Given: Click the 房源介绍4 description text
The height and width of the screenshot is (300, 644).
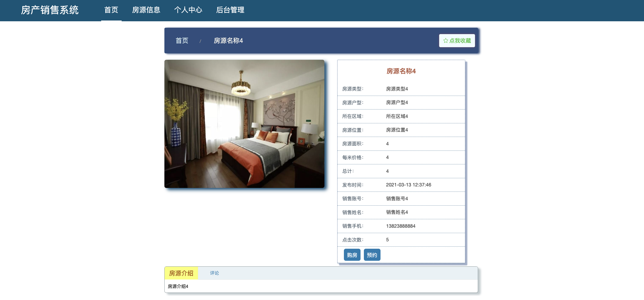Looking at the screenshot, I should pyautogui.click(x=178, y=286).
